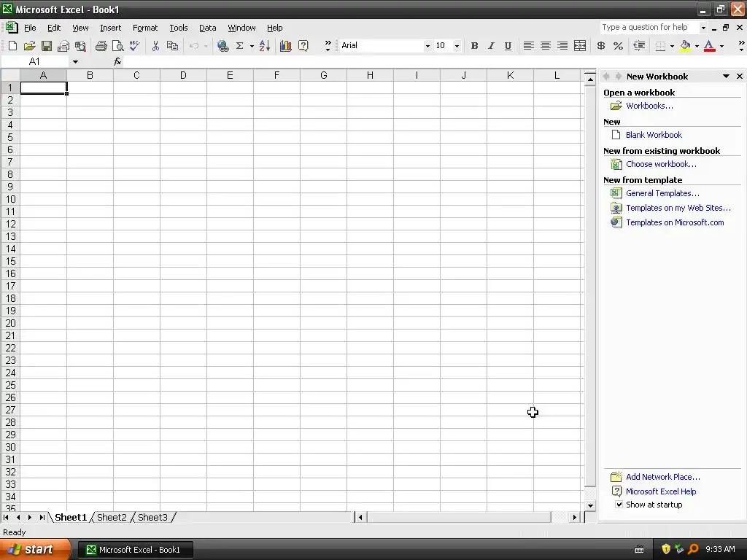Screen dimensions: 747x560
Task: Click the Open folder toolbar icon
Action: 29,46
